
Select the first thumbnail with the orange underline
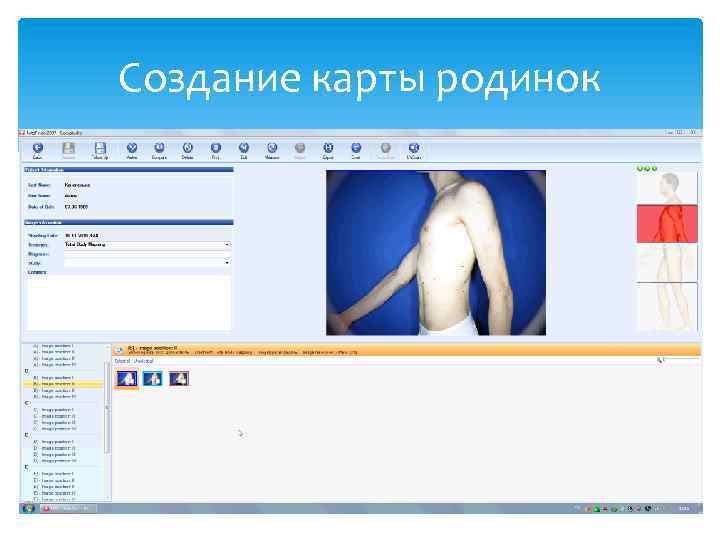click(x=127, y=379)
